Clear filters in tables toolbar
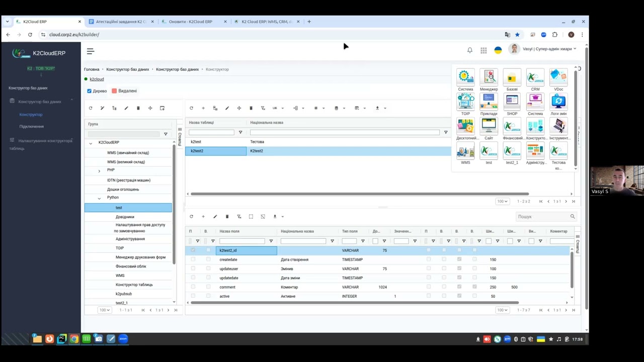 263,108
